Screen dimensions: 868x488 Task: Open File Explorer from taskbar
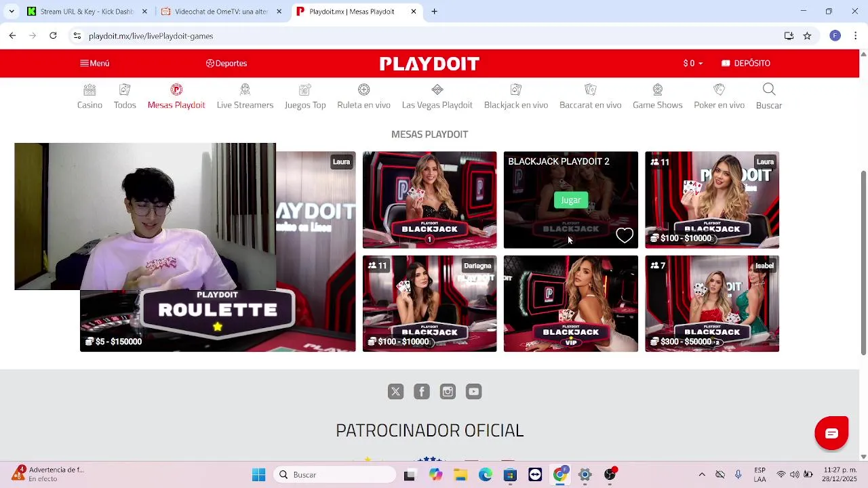pyautogui.click(x=460, y=475)
